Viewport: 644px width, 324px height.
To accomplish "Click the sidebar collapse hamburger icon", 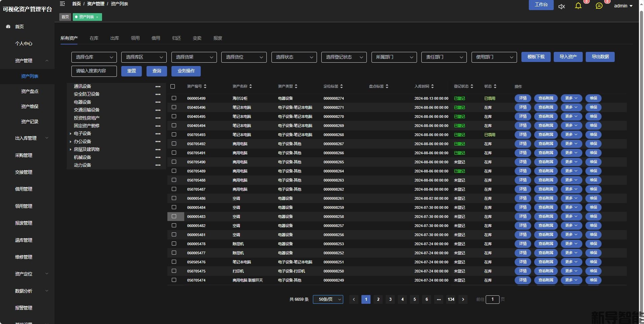I will (62, 4).
